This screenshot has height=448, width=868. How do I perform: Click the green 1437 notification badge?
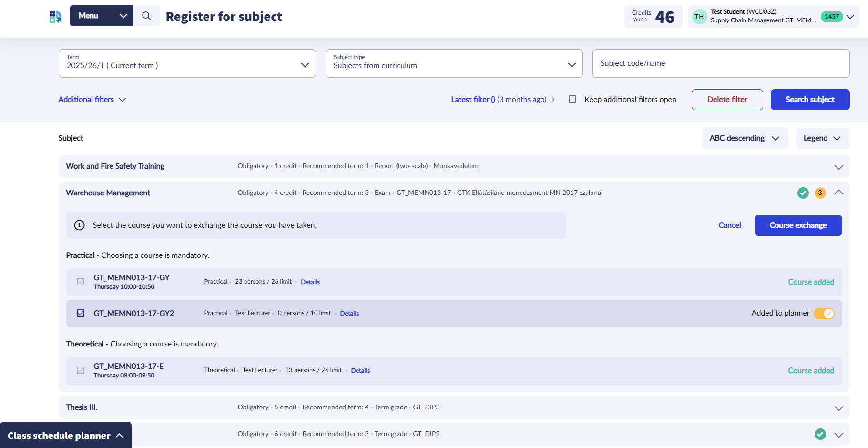pyautogui.click(x=831, y=17)
